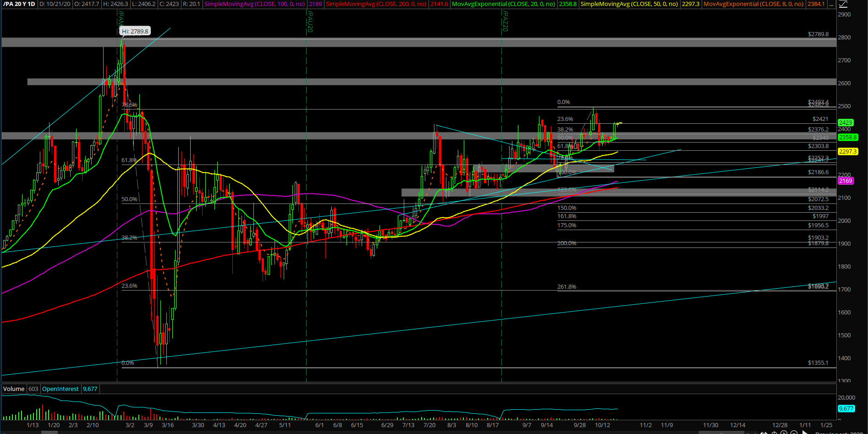Viewport: 868px width, 434px height.
Task: Select the MovAvgExponential (CLOSE, 8, 0, no) label
Action: point(753,4)
